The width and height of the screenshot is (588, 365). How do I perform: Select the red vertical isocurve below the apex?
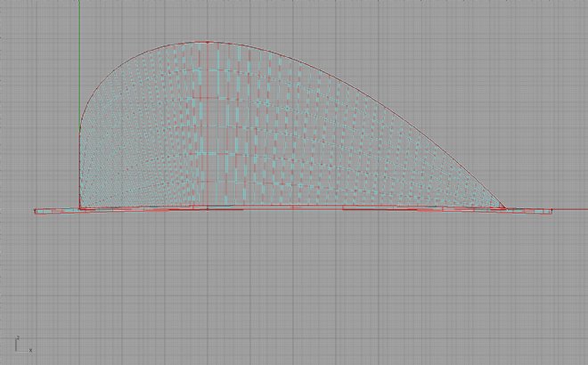point(208,125)
